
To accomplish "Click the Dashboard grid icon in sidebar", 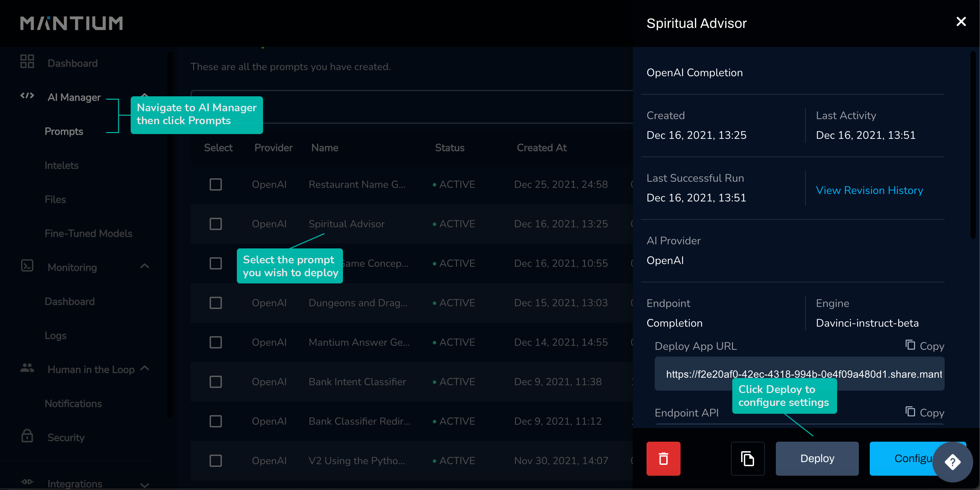I will [x=27, y=61].
